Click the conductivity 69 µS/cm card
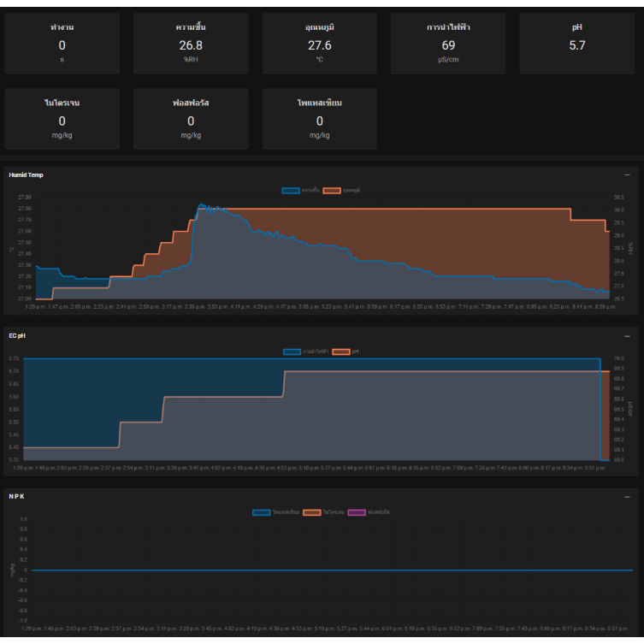This screenshot has height=644, width=644. 448,44
